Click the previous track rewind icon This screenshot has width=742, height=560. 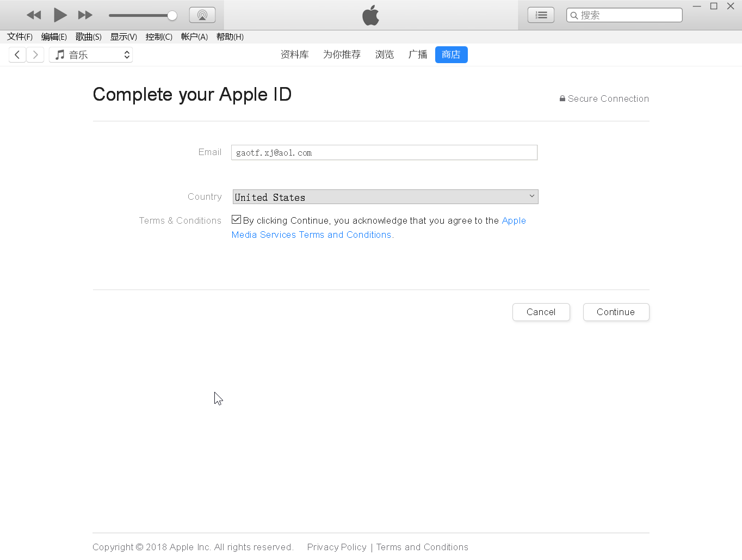[34, 15]
